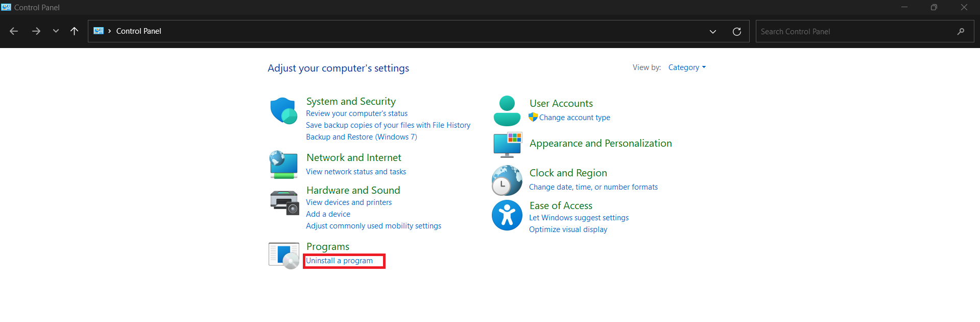Click the Appearance and Personalization monitor icon

pos(508,144)
